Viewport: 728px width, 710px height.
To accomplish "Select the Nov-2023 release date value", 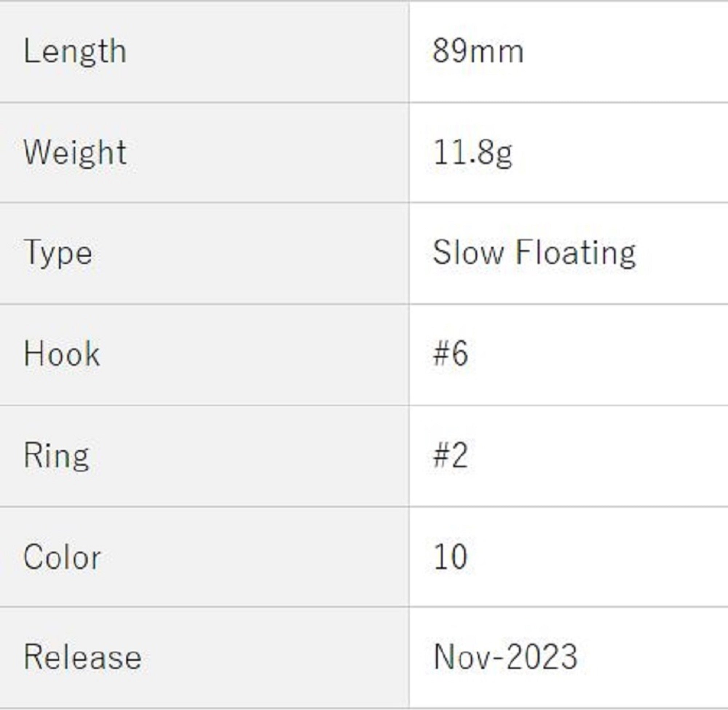I will click(x=505, y=658).
